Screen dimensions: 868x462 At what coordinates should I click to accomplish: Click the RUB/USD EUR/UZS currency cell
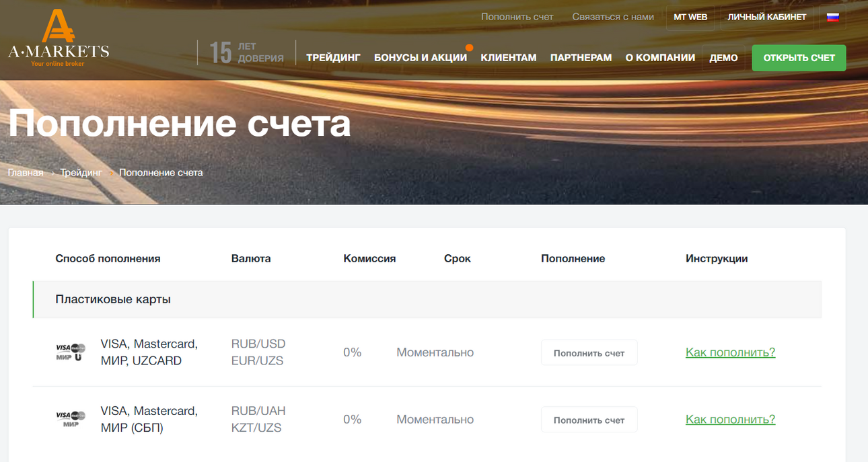pos(258,352)
